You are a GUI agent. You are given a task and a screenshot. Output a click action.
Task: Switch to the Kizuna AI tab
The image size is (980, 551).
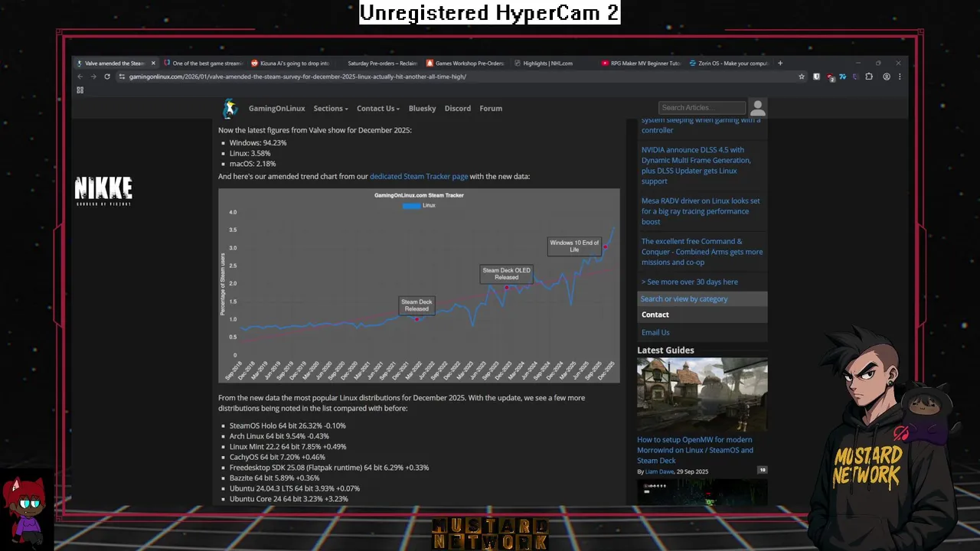coord(291,64)
